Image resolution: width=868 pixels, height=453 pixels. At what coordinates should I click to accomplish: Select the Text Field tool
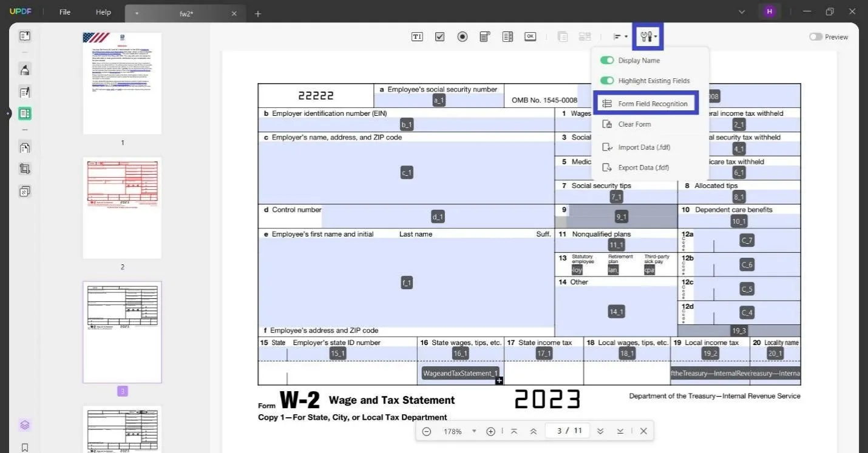coord(417,37)
